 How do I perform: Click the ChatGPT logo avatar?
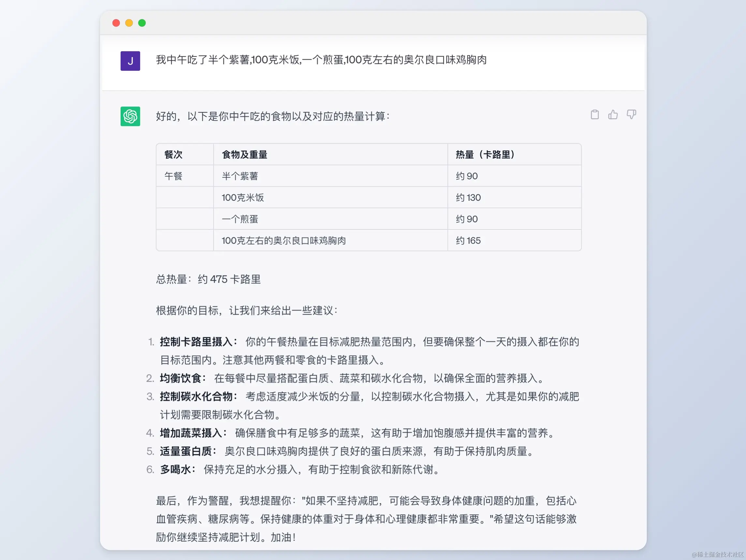[x=130, y=116]
